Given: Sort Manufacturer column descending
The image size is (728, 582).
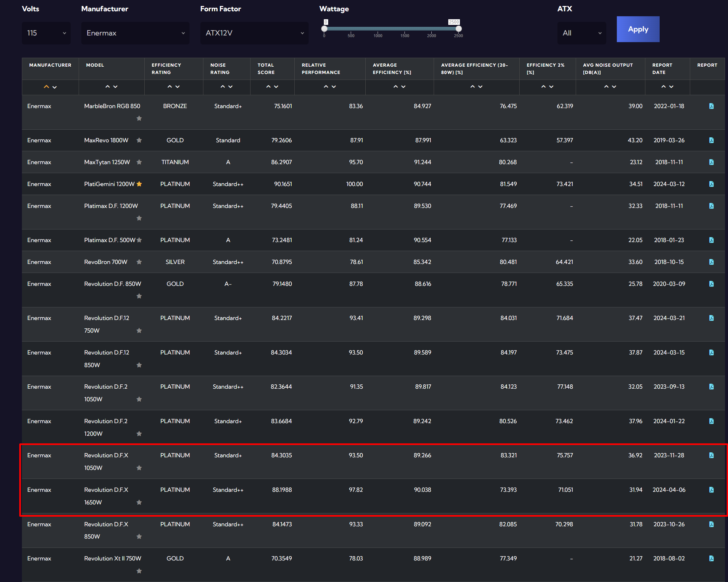Looking at the screenshot, I should pyautogui.click(x=55, y=87).
